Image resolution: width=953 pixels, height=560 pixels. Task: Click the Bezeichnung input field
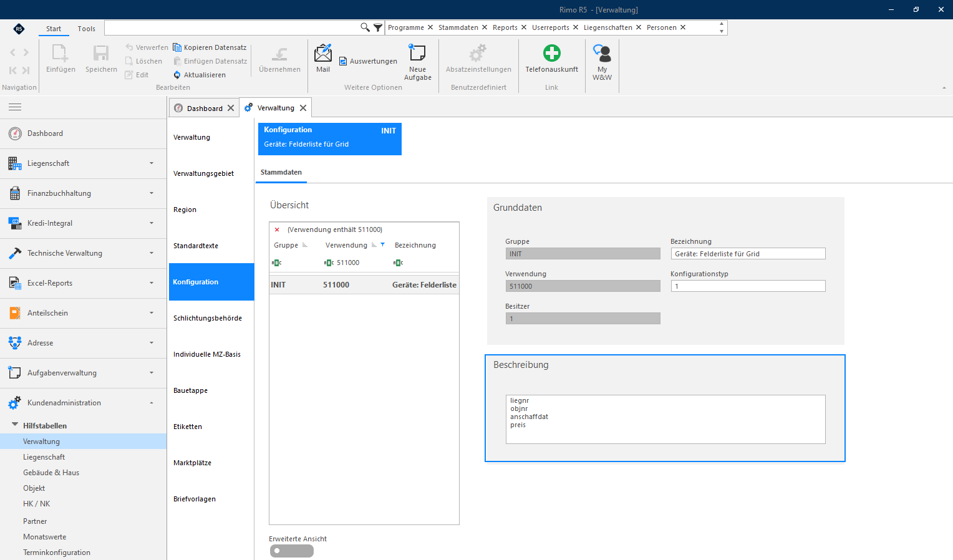748,254
